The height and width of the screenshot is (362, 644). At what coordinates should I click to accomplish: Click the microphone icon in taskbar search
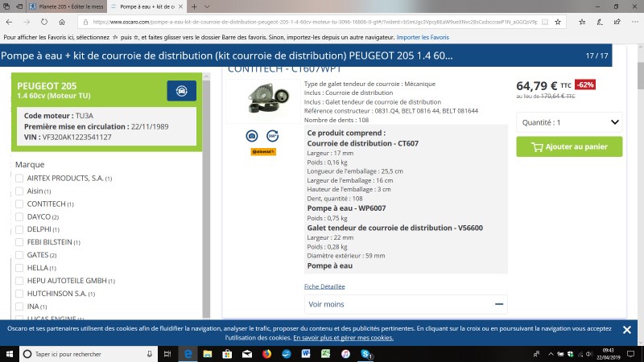pyautogui.click(x=150, y=354)
